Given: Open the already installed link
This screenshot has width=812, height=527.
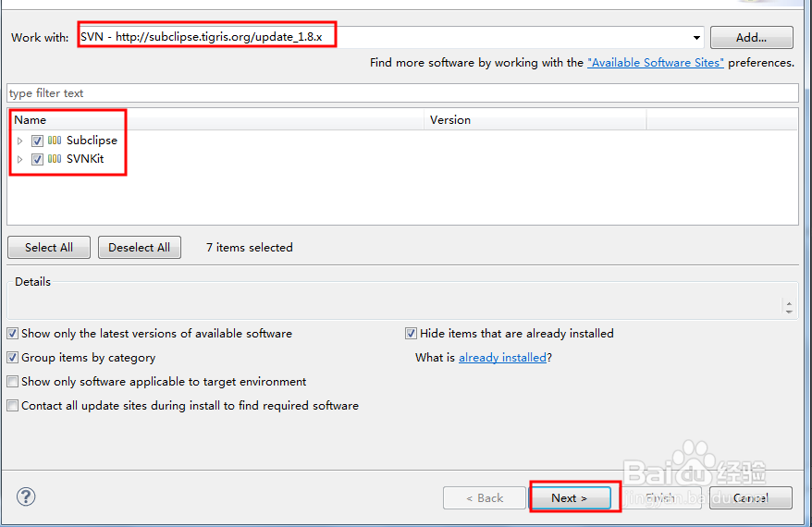Looking at the screenshot, I should (x=502, y=358).
